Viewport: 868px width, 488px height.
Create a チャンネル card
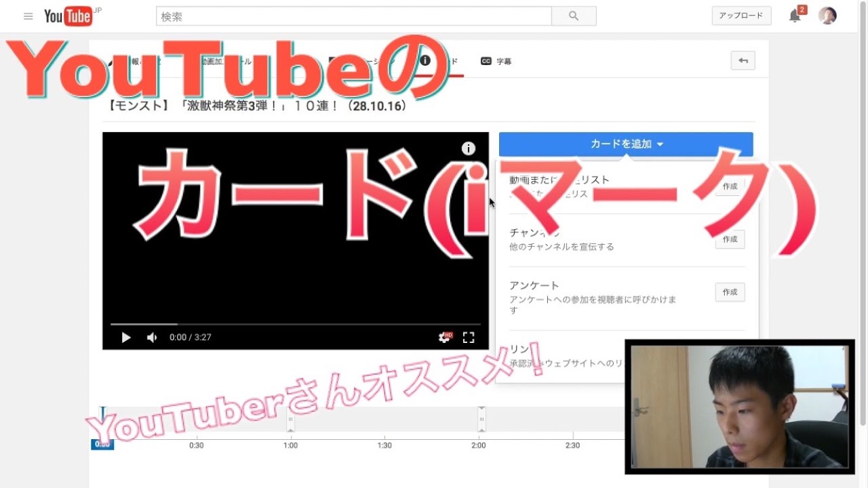click(730, 239)
